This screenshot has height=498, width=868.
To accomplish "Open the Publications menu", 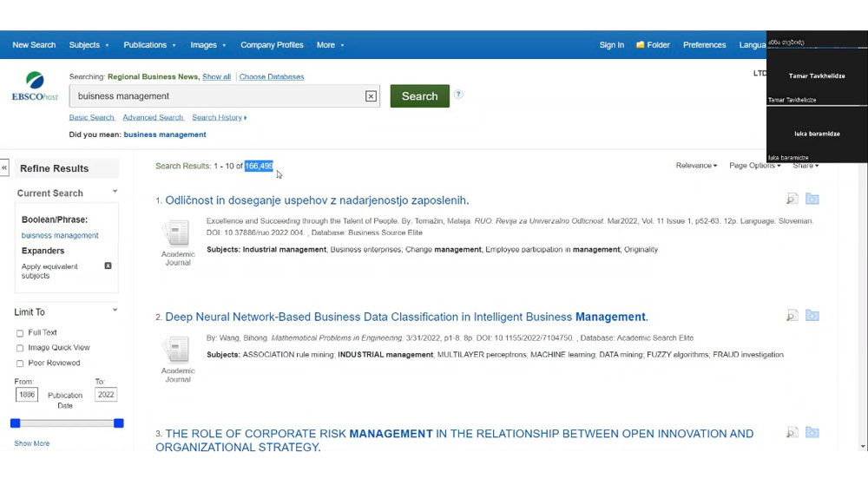I will click(x=149, y=45).
